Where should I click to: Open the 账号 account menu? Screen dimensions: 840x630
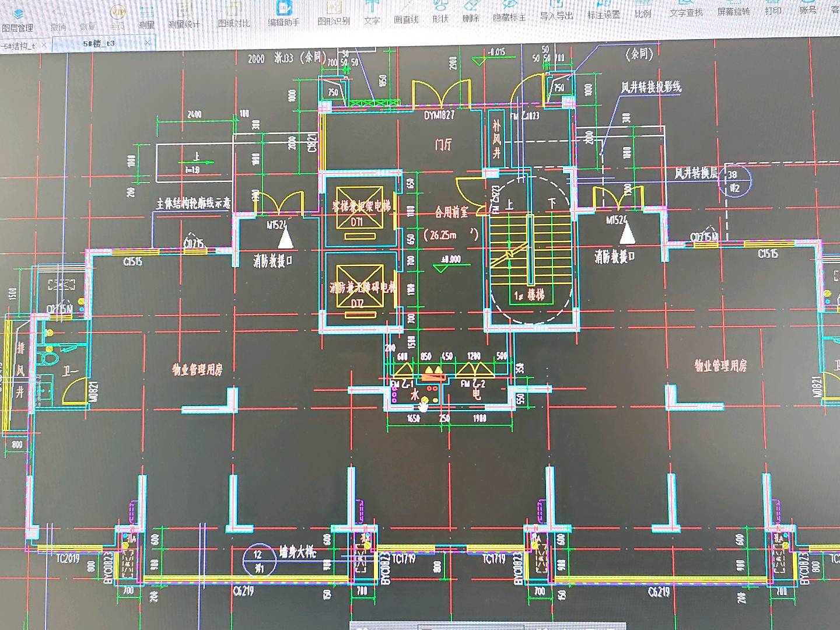coord(808,7)
